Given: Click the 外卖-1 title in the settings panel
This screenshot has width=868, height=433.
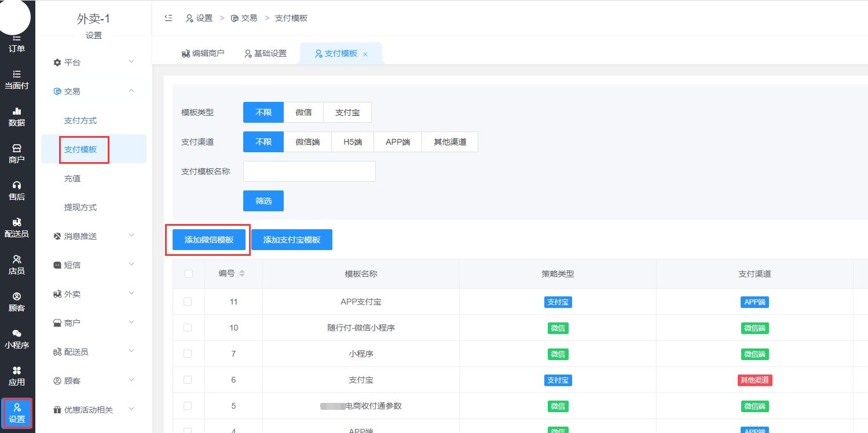Looking at the screenshot, I should pos(94,19).
